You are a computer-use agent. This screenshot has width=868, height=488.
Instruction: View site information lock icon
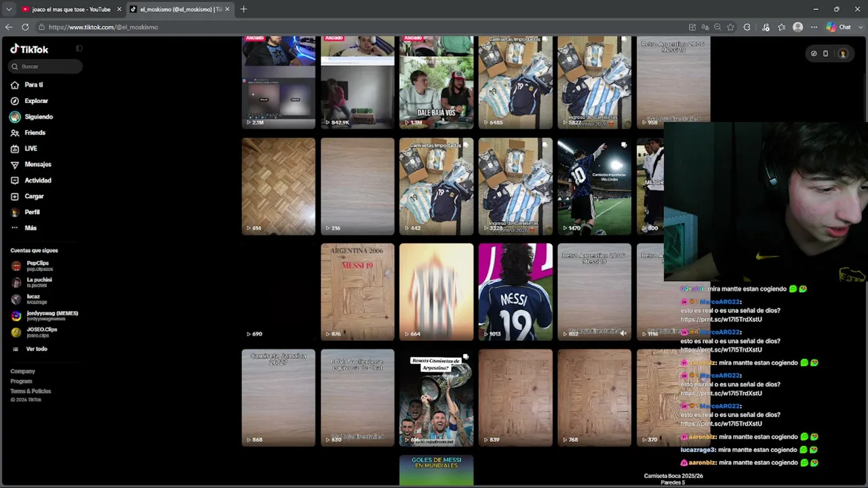coord(41,27)
